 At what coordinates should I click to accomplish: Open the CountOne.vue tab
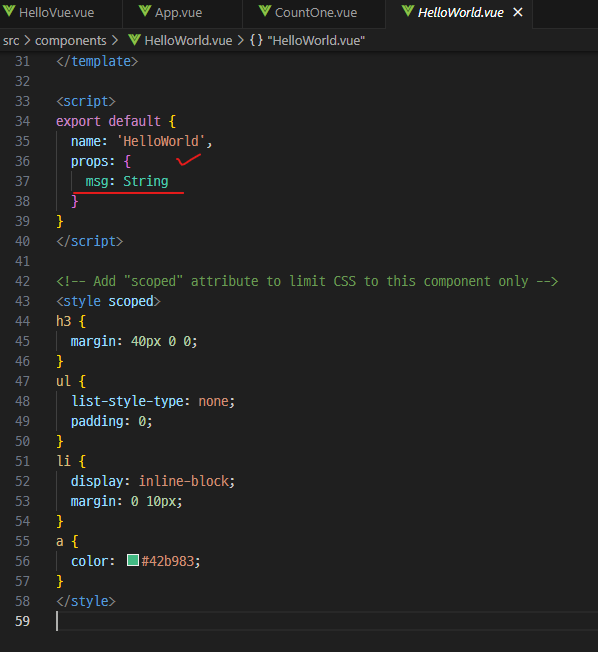[x=316, y=12]
